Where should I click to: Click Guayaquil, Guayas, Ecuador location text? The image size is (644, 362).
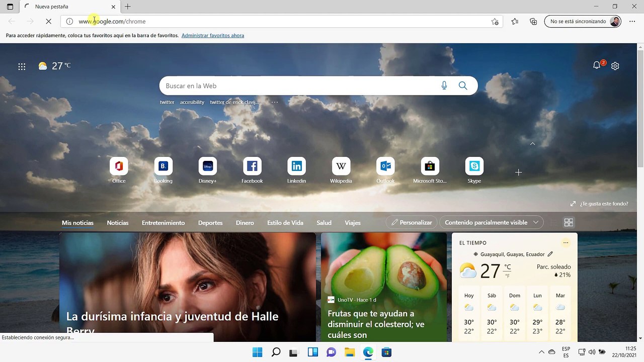click(x=512, y=254)
